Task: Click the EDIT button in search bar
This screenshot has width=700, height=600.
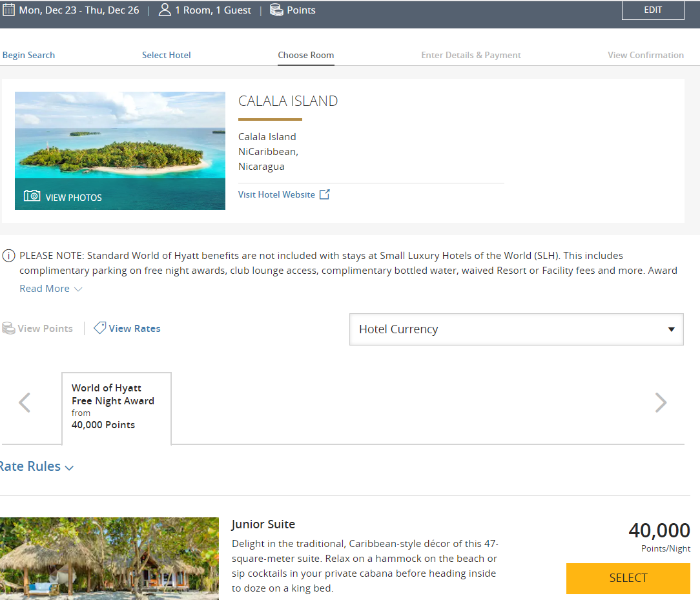Action: pyautogui.click(x=653, y=10)
